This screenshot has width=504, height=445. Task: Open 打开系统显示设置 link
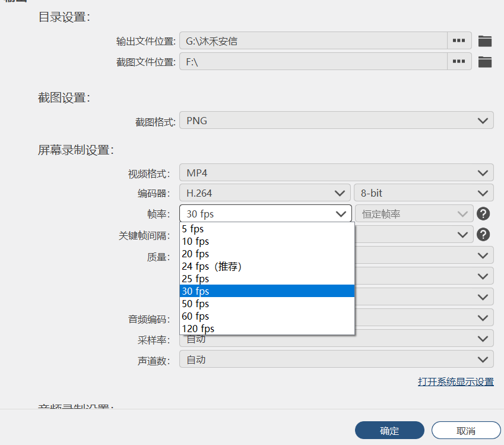(x=455, y=381)
